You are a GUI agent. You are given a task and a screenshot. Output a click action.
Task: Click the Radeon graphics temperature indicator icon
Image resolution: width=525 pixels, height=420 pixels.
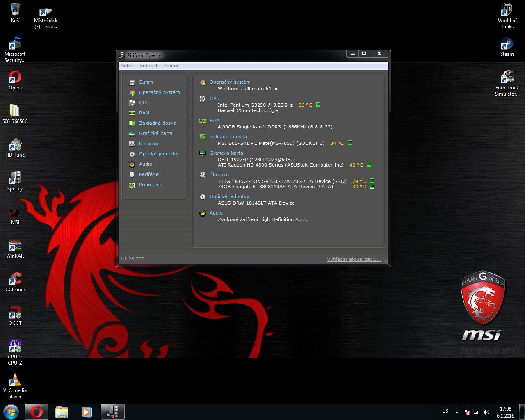pos(369,165)
